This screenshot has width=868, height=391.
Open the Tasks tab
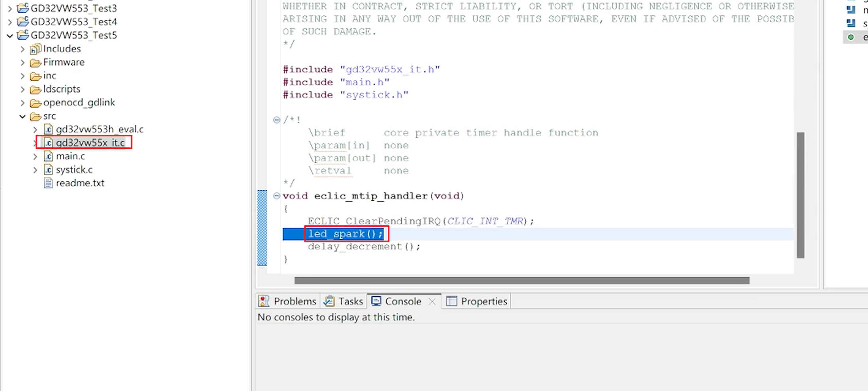point(344,301)
